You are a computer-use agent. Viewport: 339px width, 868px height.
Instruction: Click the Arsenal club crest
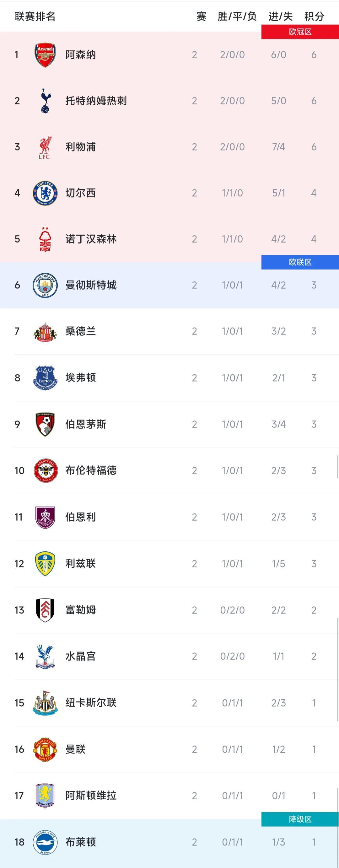click(x=45, y=55)
